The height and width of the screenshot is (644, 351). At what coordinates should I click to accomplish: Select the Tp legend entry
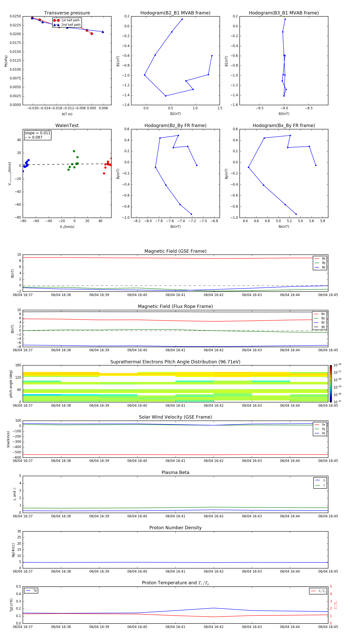tap(31, 591)
